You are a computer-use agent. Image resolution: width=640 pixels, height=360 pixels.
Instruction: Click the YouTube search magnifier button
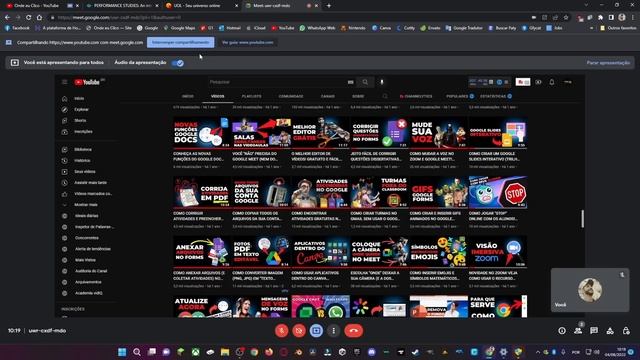pyautogui.click(x=365, y=82)
